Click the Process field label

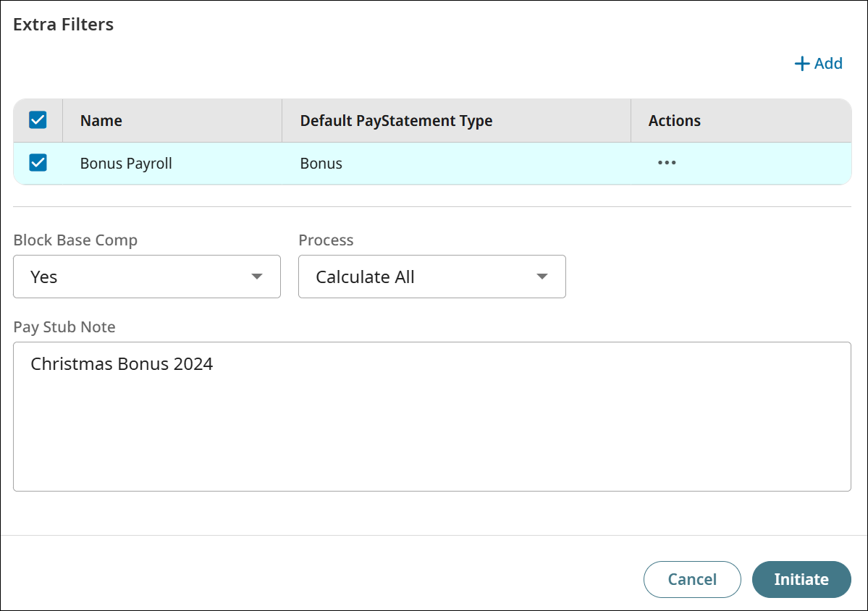tap(326, 240)
